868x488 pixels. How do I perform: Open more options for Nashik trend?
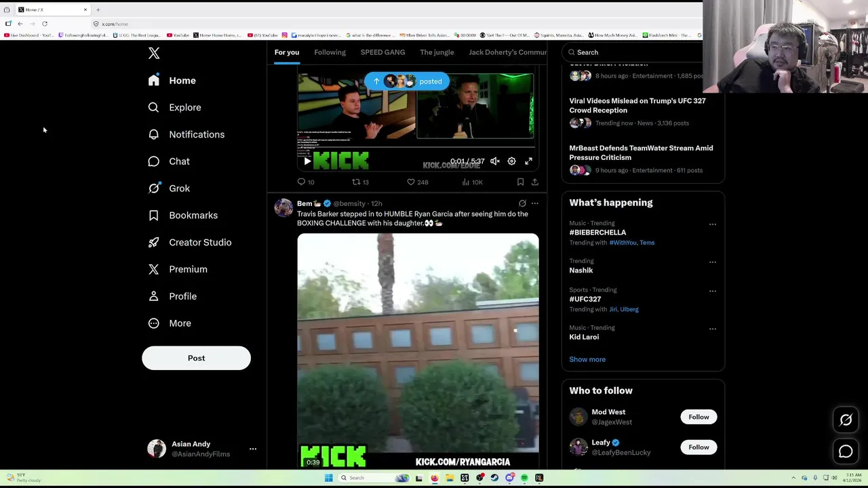click(x=713, y=262)
